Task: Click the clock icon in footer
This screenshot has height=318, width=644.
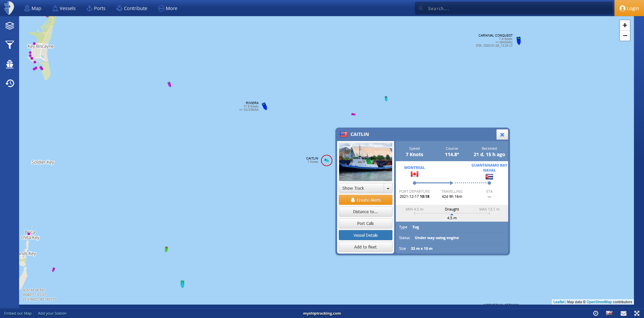Action: pos(596,313)
